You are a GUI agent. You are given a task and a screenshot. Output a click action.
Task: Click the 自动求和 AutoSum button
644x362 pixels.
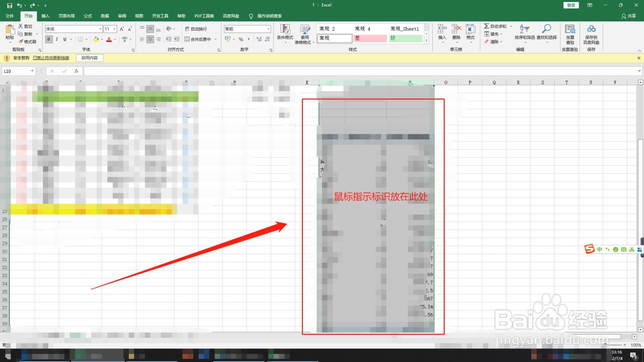coord(495,26)
